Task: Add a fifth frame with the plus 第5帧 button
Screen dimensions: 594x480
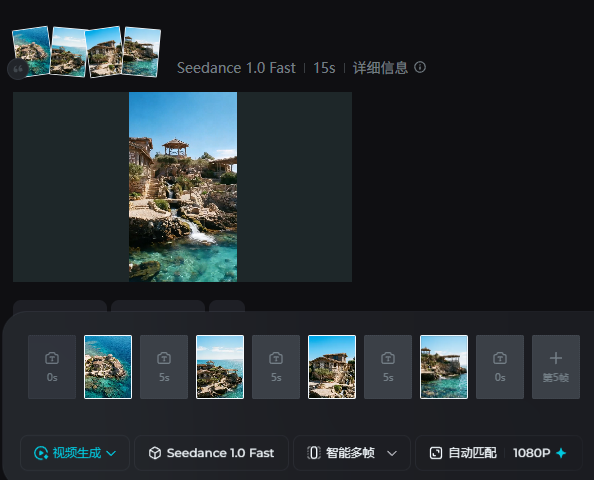Action: click(x=556, y=367)
